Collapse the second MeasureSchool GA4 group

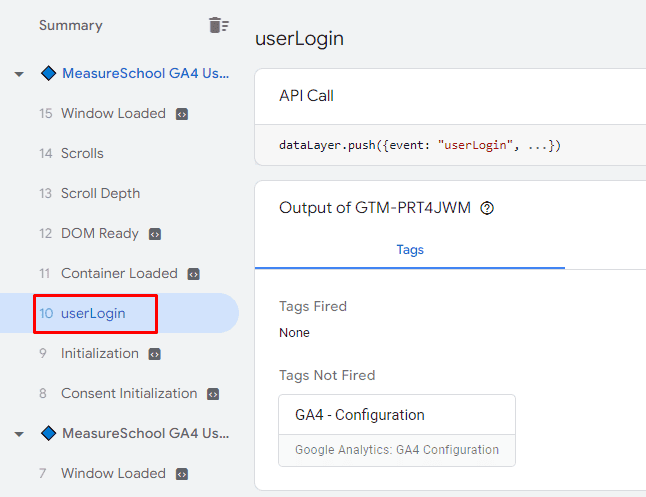click(x=19, y=434)
